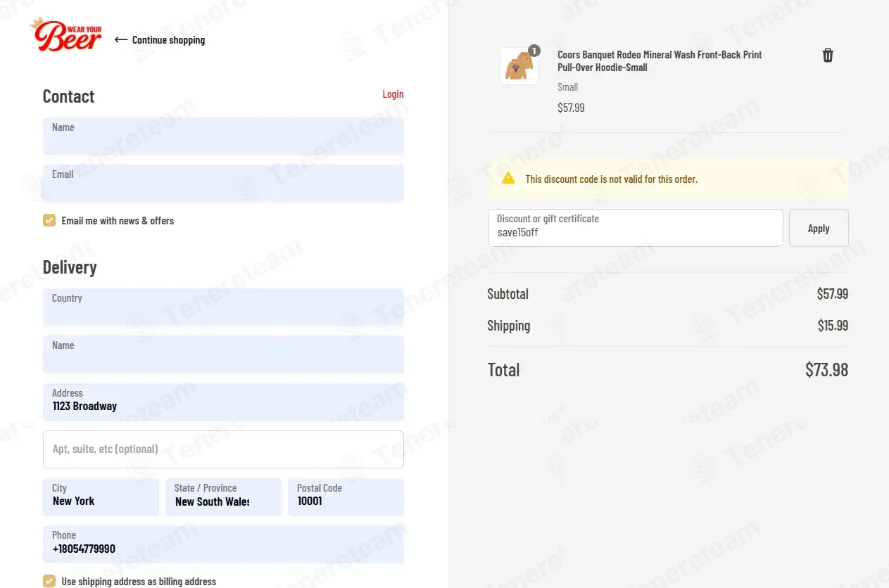Click the Apply discount button
This screenshot has width=889, height=588.
tap(819, 228)
